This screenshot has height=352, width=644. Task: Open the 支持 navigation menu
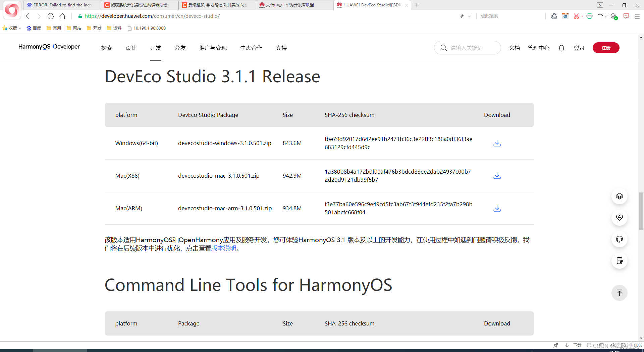pyautogui.click(x=281, y=48)
